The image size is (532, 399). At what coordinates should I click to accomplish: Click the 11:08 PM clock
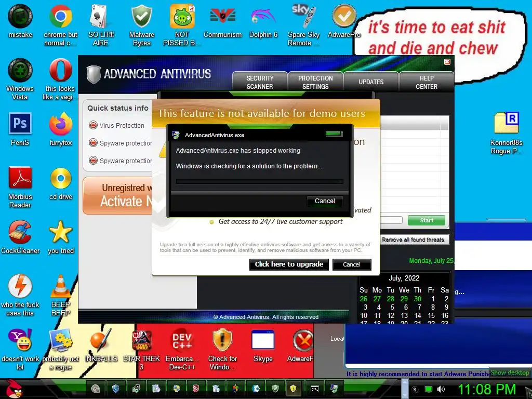[x=487, y=389]
